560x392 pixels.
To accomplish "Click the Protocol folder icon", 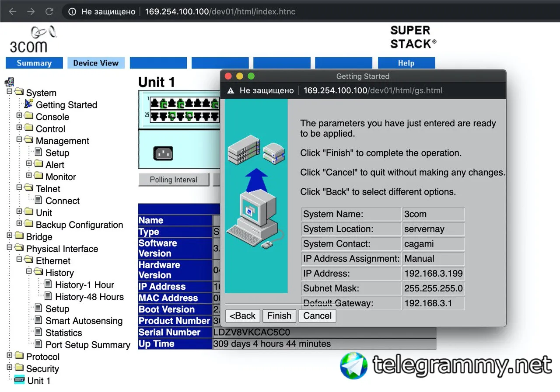I will point(19,356).
